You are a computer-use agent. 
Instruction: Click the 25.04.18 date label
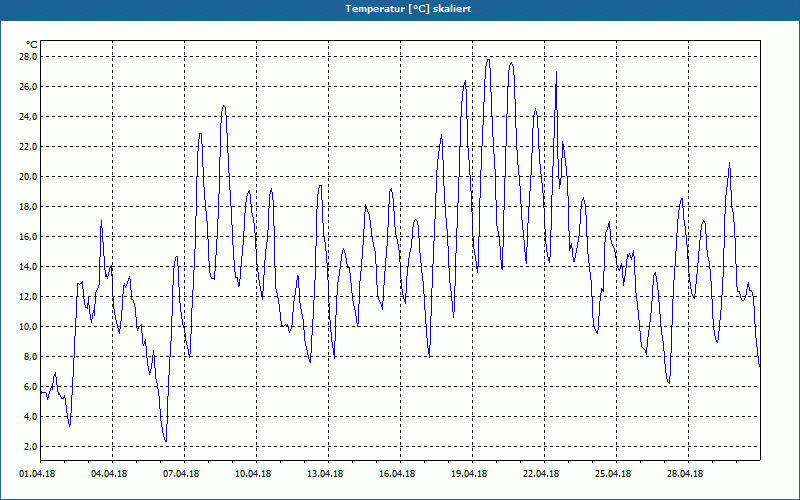[x=613, y=474]
